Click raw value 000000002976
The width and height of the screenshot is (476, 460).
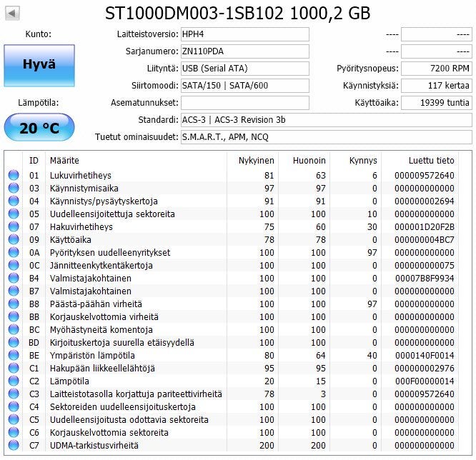click(425, 369)
